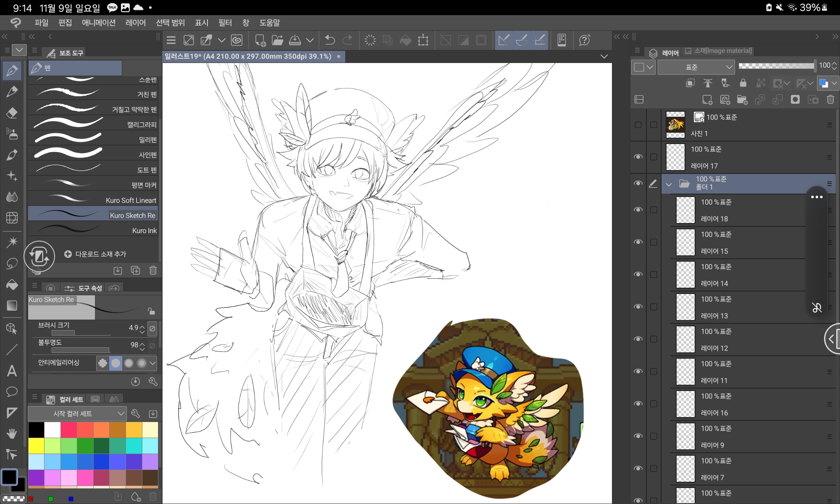
Task: Check the lock box beside 사진 1 layer
Action: pyautogui.click(x=654, y=125)
